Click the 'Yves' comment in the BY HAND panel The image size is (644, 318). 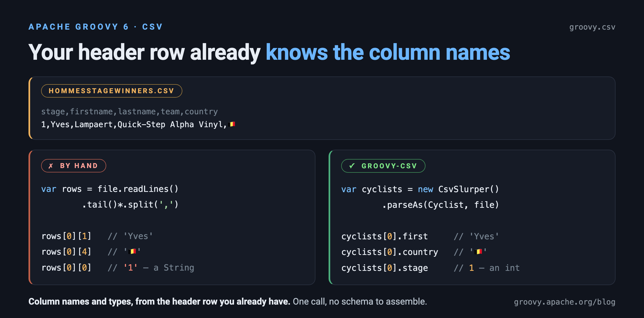[x=138, y=236]
